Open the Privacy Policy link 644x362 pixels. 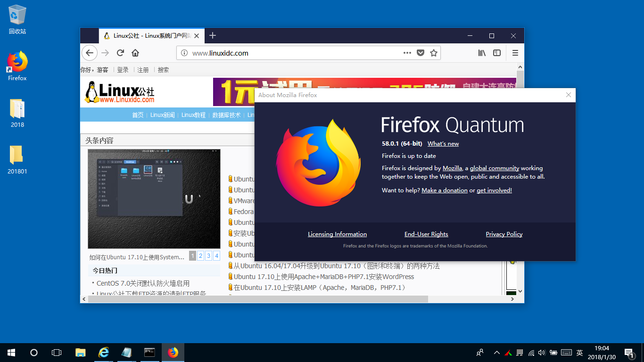click(x=504, y=234)
